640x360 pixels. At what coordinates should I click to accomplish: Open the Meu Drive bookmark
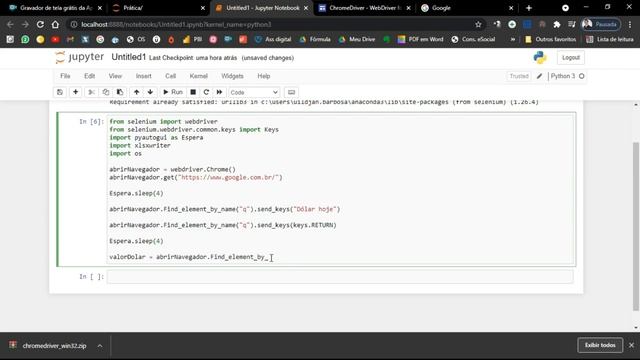click(357, 39)
